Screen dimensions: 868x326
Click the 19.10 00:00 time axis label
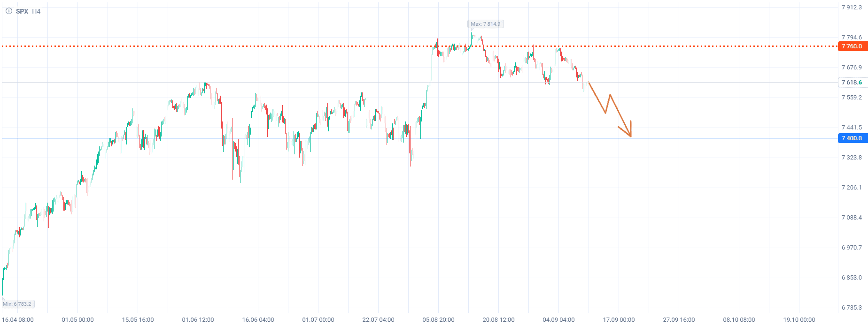click(x=799, y=320)
